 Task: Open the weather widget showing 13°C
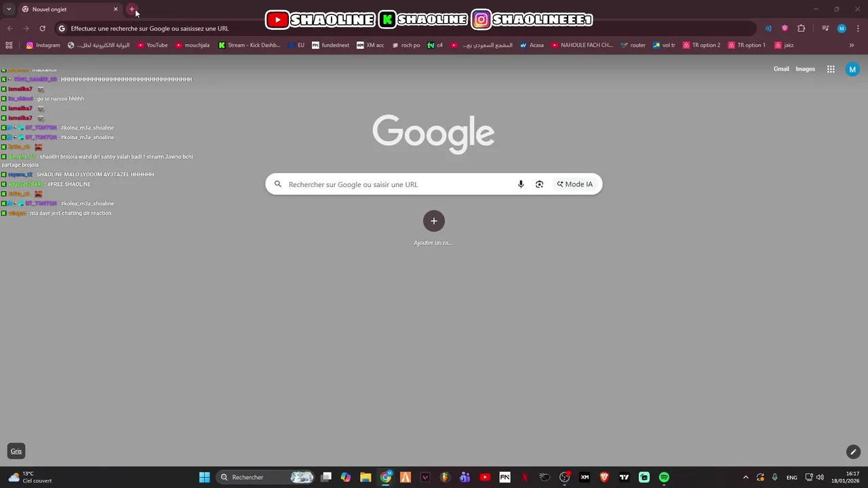click(31, 477)
